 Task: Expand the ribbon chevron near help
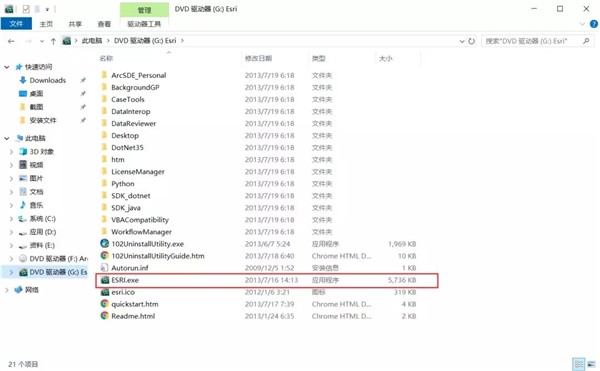582,24
